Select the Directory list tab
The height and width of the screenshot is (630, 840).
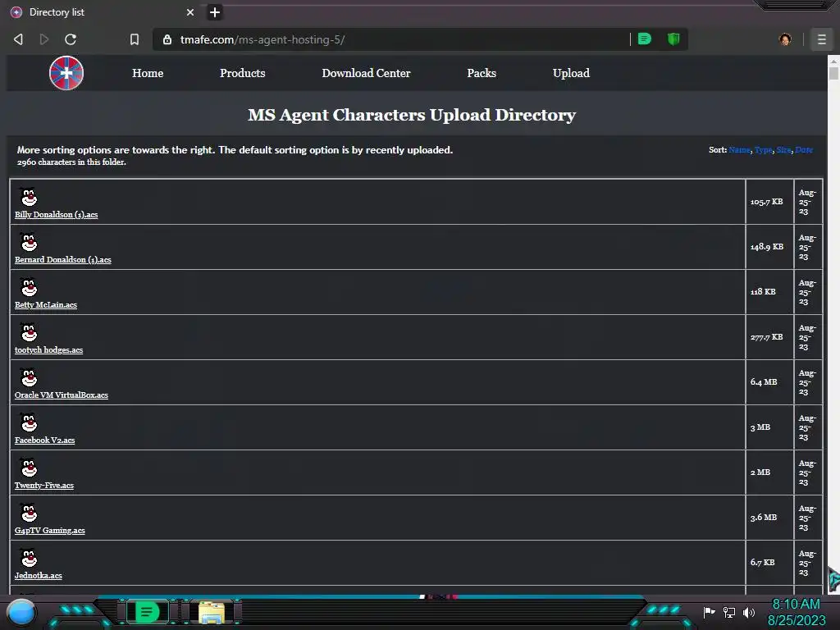[x=102, y=12]
